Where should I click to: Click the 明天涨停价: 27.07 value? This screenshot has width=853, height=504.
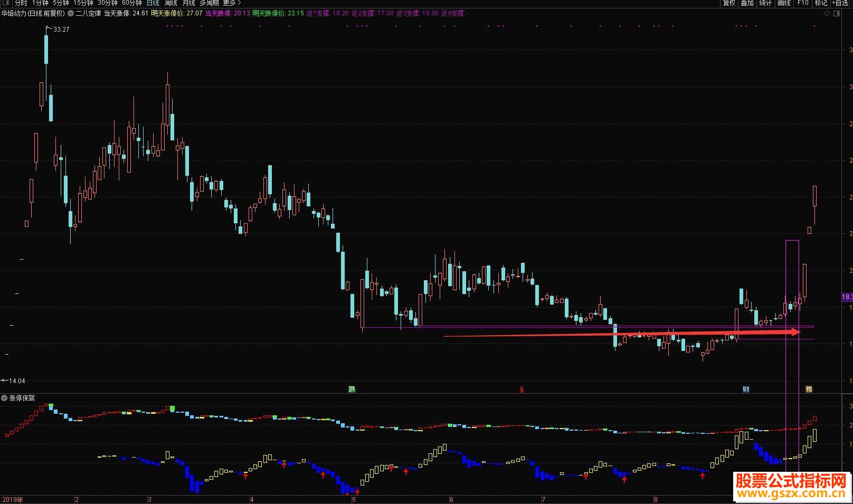177,13
